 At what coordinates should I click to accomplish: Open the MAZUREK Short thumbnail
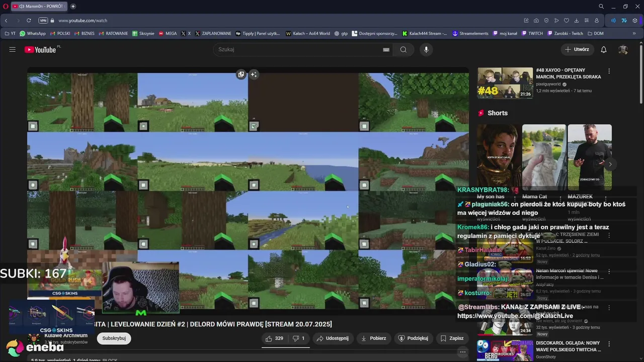pos(590,156)
